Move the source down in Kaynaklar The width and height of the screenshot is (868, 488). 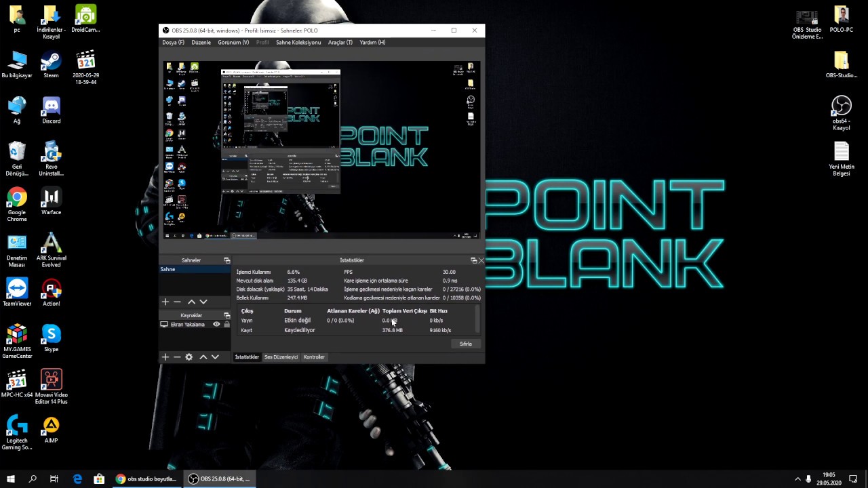[215, 357]
